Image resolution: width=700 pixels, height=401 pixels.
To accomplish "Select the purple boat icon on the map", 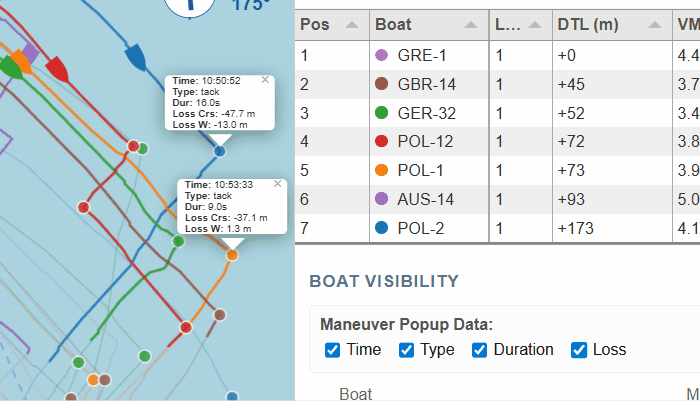I will (x=31, y=52).
